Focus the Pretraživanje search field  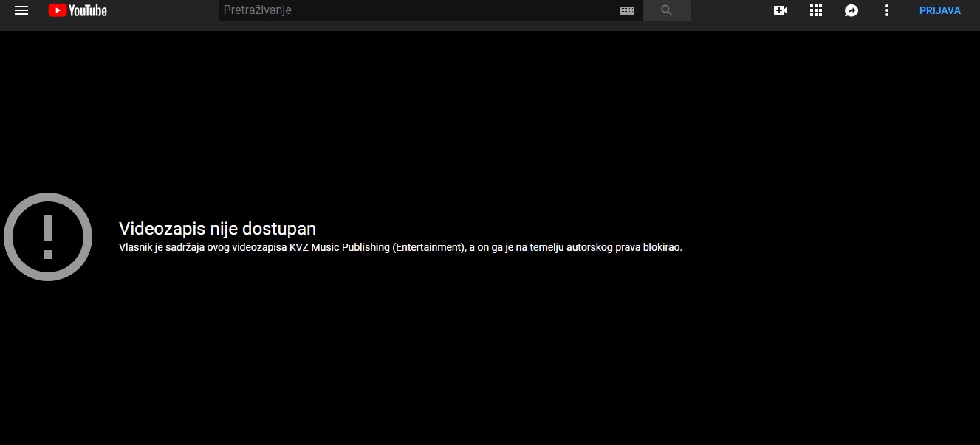click(417, 10)
